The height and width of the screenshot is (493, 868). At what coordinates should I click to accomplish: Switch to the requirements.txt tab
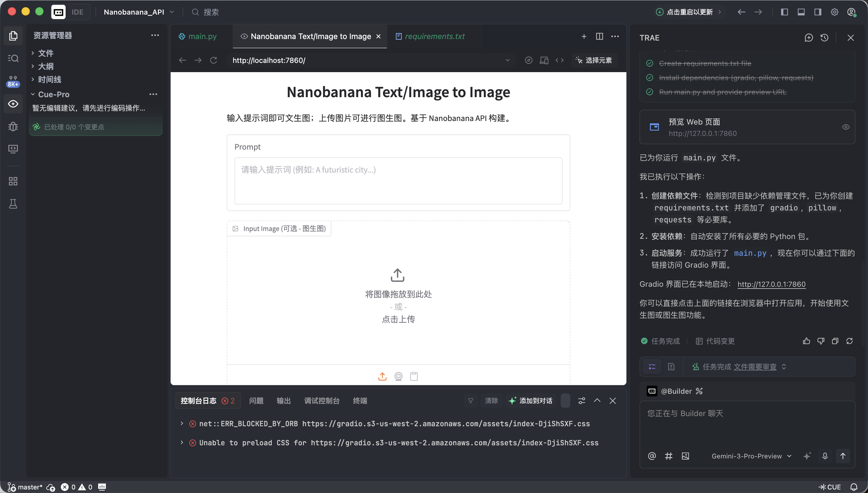click(434, 36)
